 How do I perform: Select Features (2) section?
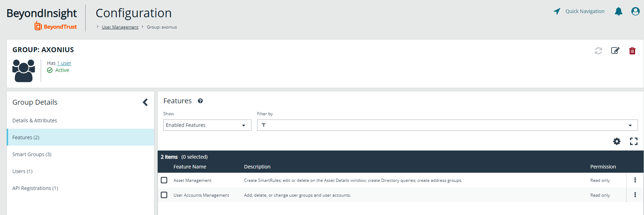80,137
